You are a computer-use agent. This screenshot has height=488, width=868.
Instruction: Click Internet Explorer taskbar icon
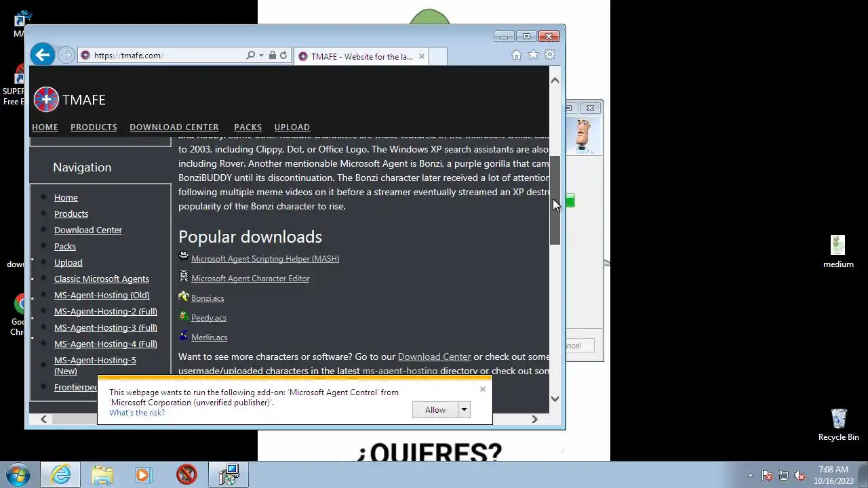60,474
